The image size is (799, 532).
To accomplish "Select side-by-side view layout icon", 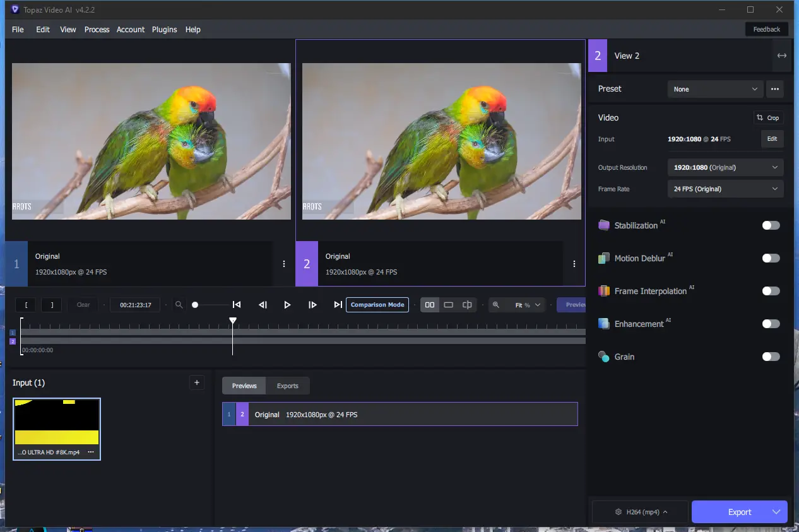I will (430, 305).
